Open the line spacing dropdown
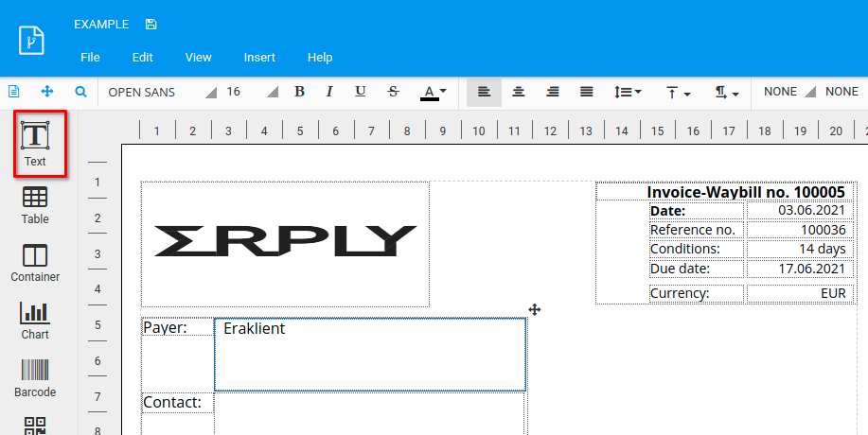The image size is (868, 435). 628,93
